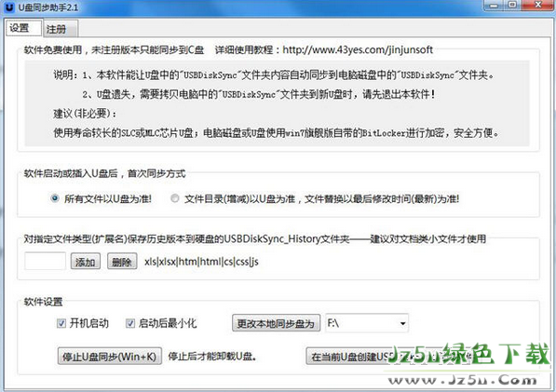This screenshot has height=392, width=556.
Task: Switch to the 设置 tab
Action: pyautogui.click(x=23, y=28)
